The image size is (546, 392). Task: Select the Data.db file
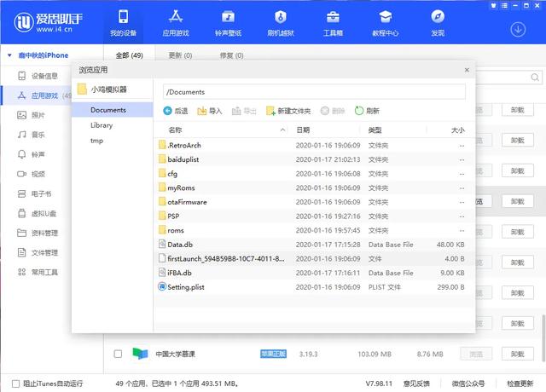[x=314, y=245]
